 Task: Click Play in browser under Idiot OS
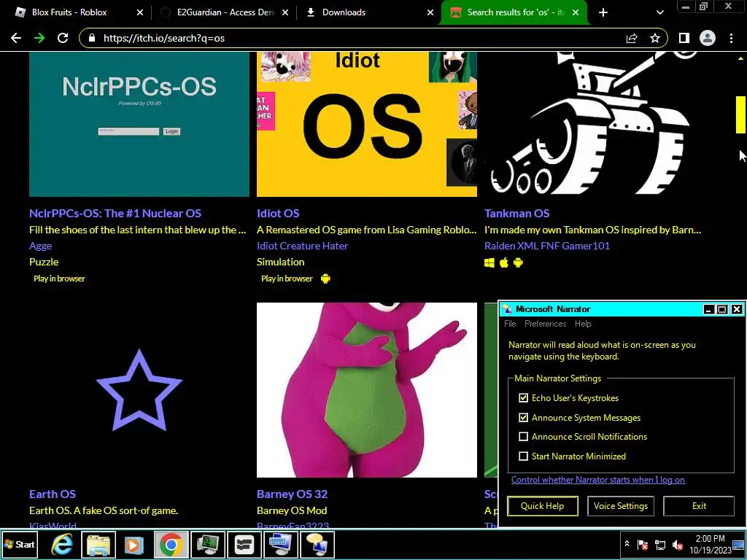(x=287, y=279)
